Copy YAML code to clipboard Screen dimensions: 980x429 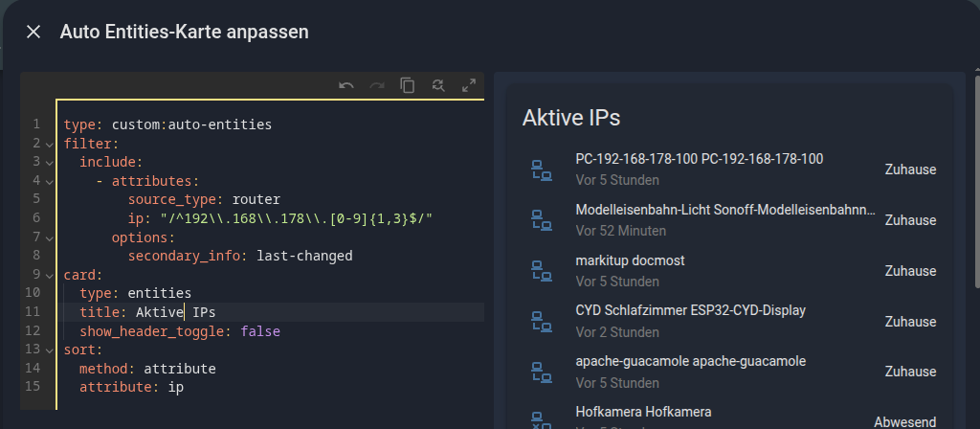[x=408, y=85]
